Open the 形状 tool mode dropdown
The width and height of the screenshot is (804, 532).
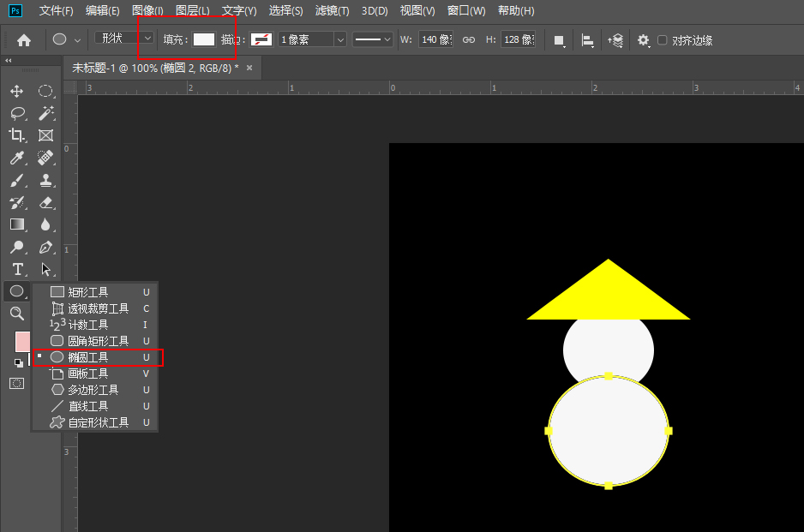tap(125, 39)
